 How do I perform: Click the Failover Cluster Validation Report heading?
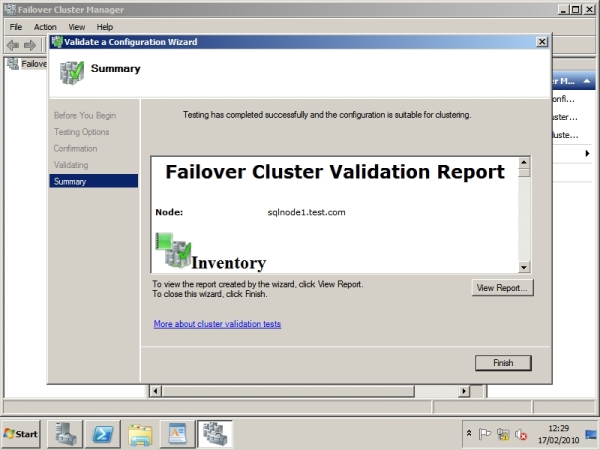click(x=335, y=171)
